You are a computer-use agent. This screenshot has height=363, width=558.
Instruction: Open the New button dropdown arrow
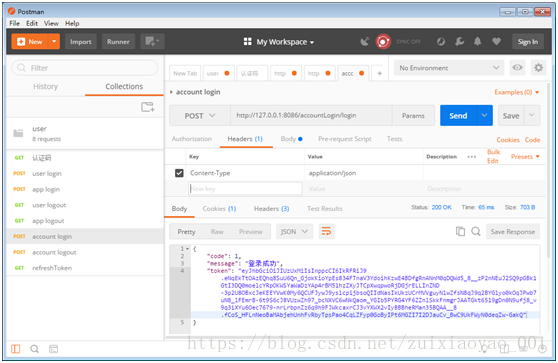tap(54, 42)
